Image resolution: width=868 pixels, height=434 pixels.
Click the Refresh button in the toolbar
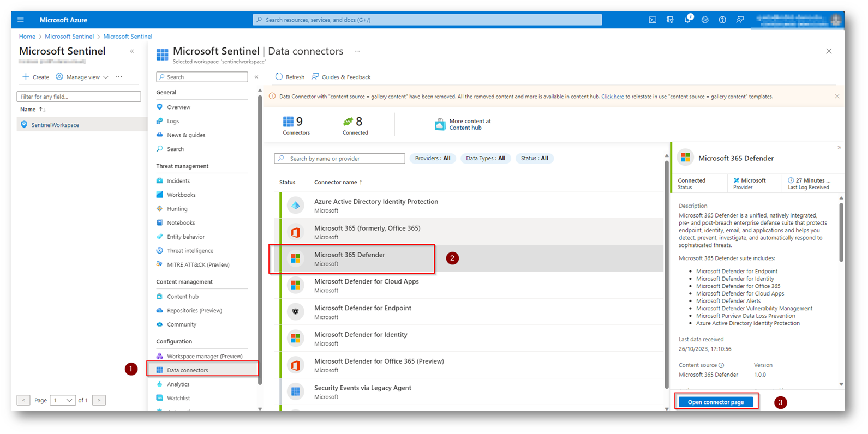pyautogui.click(x=290, y=77)
